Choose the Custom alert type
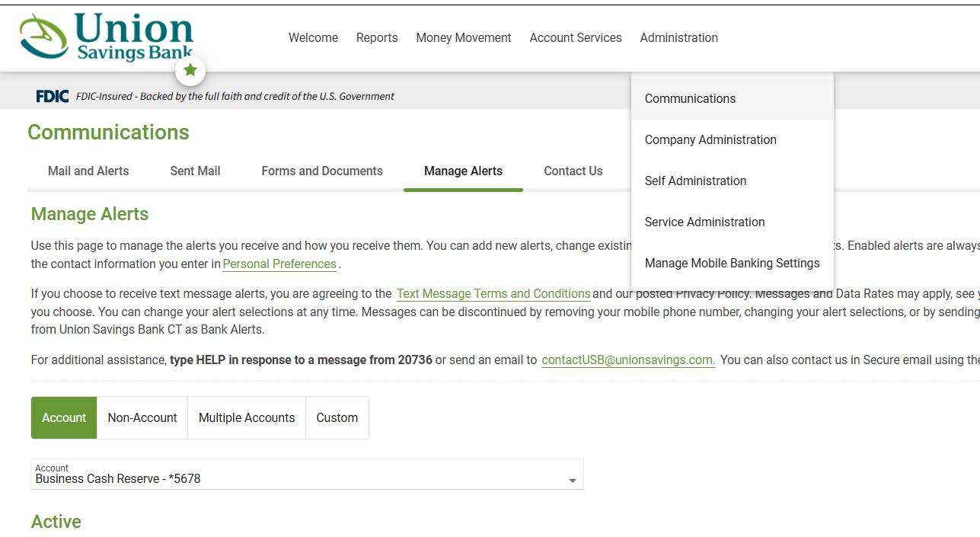 [x=337, y=417]
